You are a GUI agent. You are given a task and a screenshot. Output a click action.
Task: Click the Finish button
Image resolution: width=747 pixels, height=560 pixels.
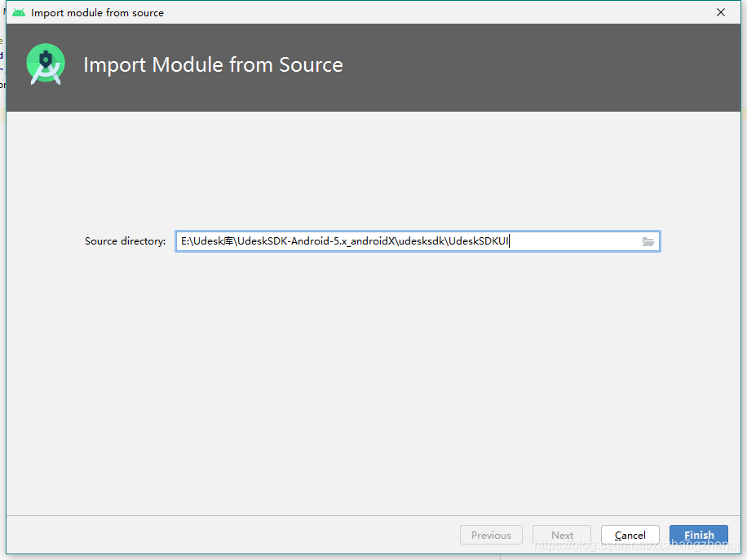(698, 536)
